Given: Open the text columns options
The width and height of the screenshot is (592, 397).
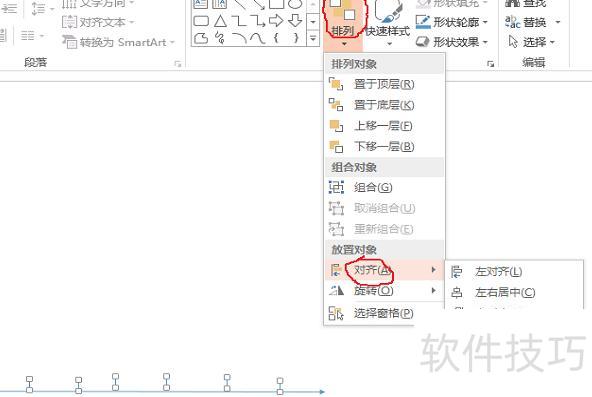Looking at the screenshot, I should [32, 36].
